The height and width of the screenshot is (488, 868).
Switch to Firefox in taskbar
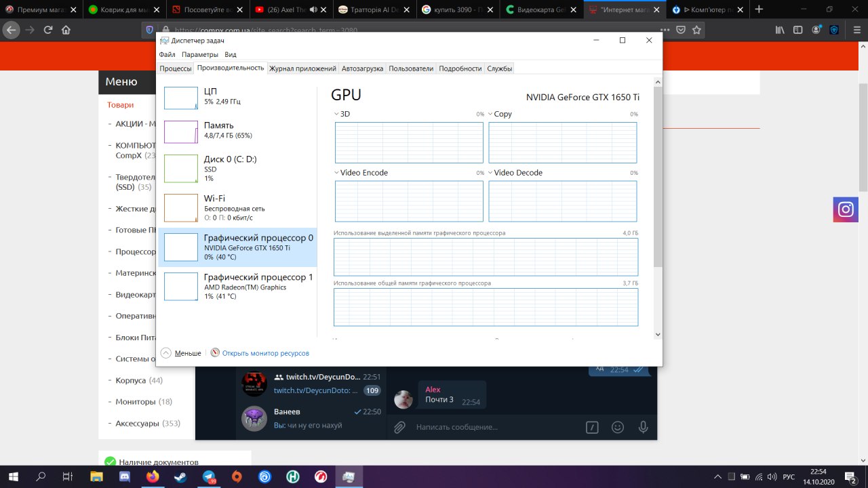[x=153, y=476]
